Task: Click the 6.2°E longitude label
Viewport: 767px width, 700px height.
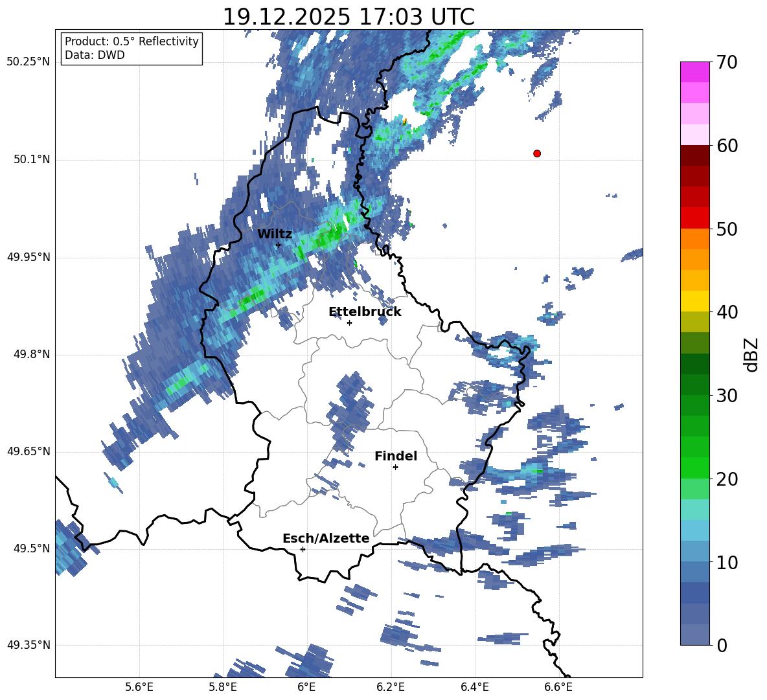Action: (391, 687)
